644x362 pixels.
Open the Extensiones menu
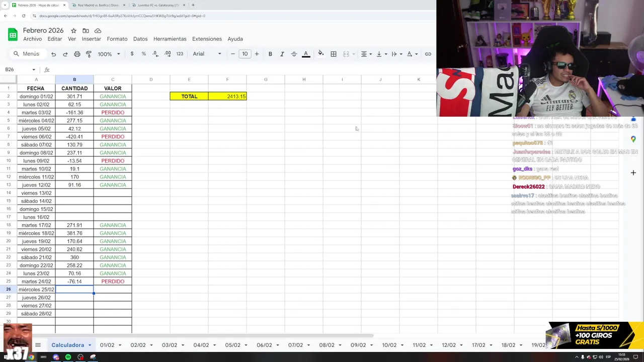point(207,39)
